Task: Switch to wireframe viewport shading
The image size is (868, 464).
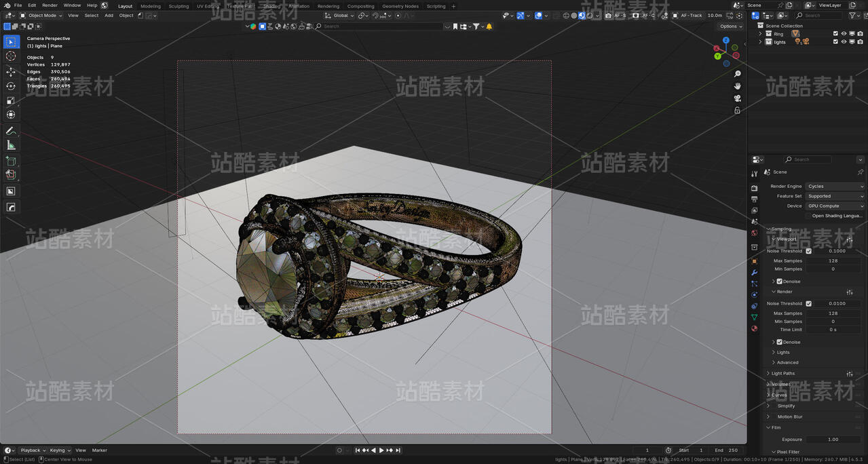Action: pos(566,15)
